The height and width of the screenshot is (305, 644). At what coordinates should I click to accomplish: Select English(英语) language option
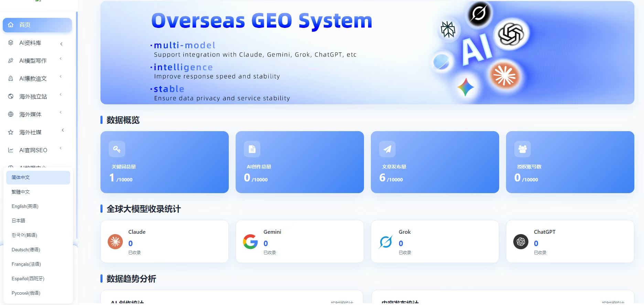(38, 206)
